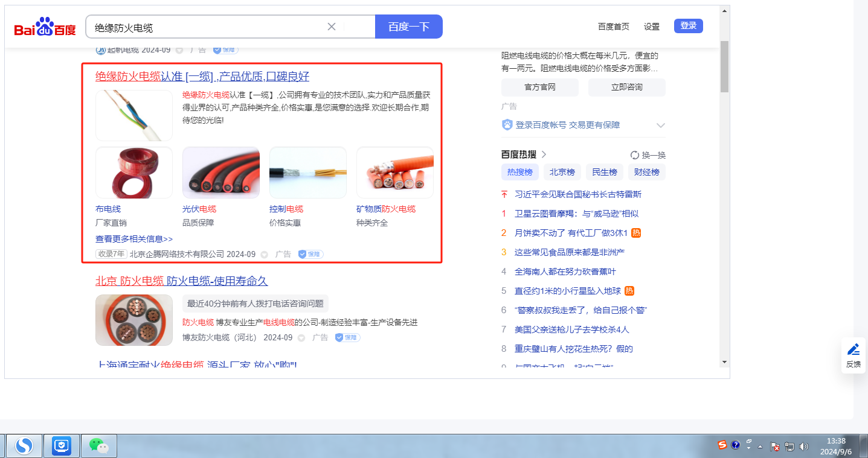Open dropdown beside 北京企腾网络技术有限公司 2024-09

tap(264, 255)
